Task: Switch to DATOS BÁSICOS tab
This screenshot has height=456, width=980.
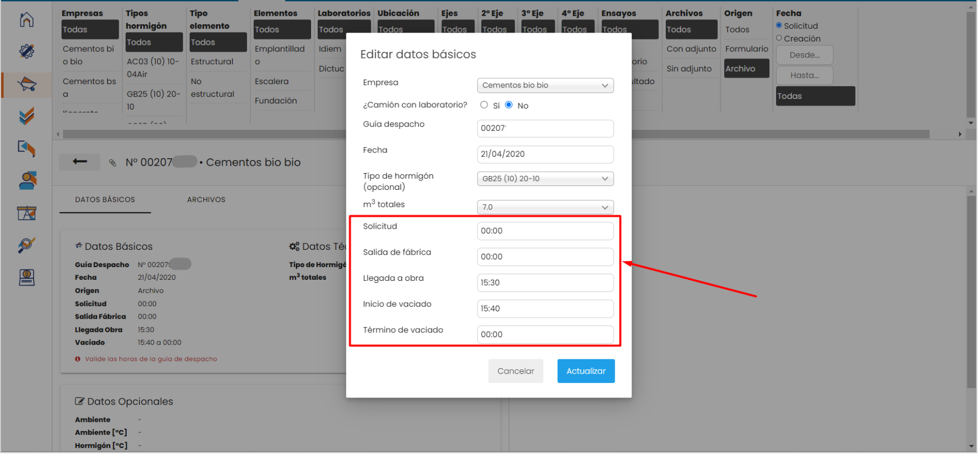Action: [105, 200]
